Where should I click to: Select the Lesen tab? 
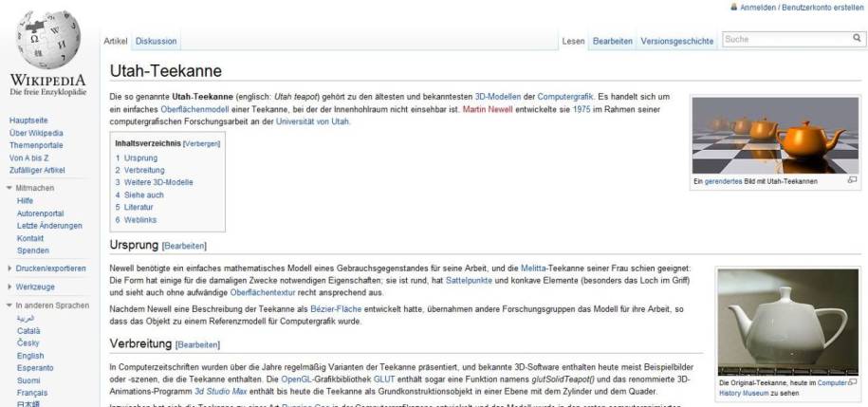coord(573,41)
